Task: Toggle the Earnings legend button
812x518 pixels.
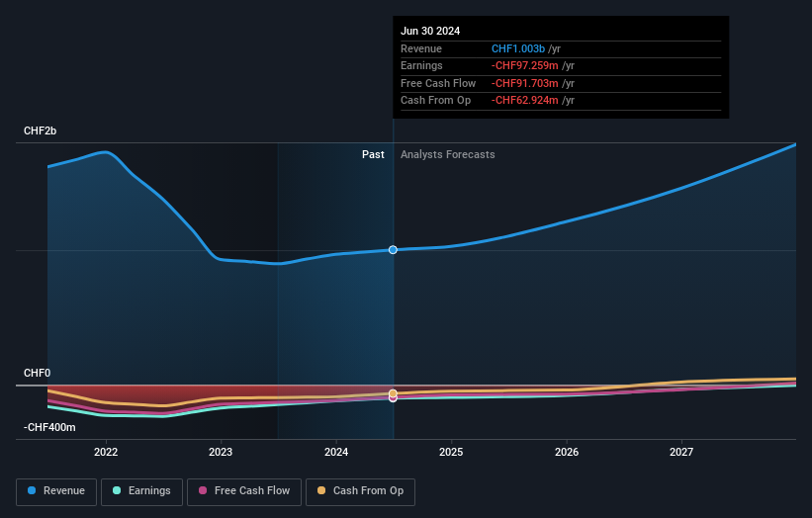Action: pyautogui.click(x=141, y=491)
